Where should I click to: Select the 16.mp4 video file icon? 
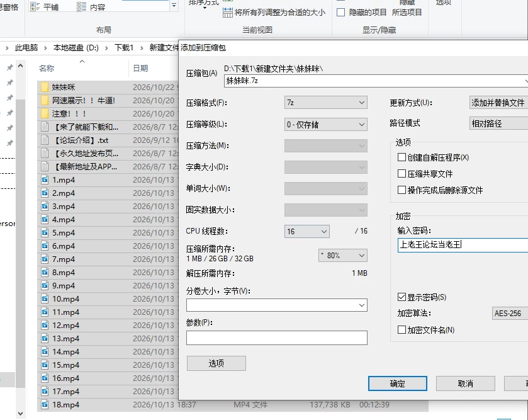[x=45, y=378]
